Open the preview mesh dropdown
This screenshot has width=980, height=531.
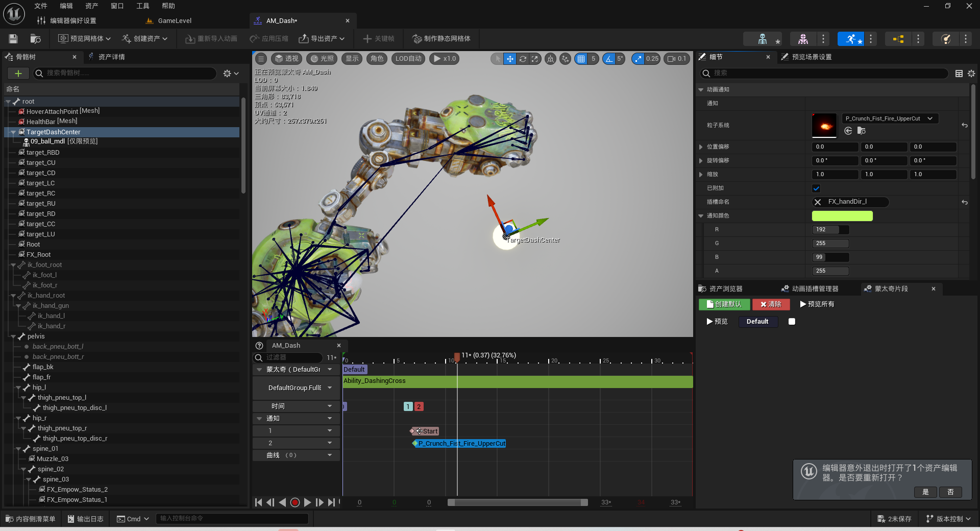pyautogui.click(x=84, y=39)
